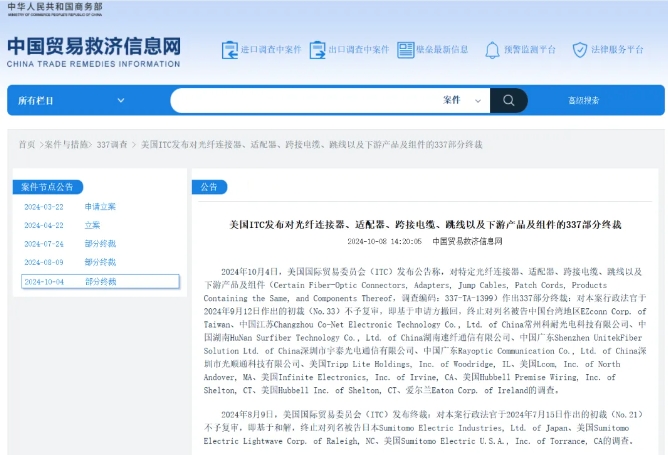668x455 pixels.
Task: Click the paragraph beginning 2024年10月4日
Action: point(425,331)
